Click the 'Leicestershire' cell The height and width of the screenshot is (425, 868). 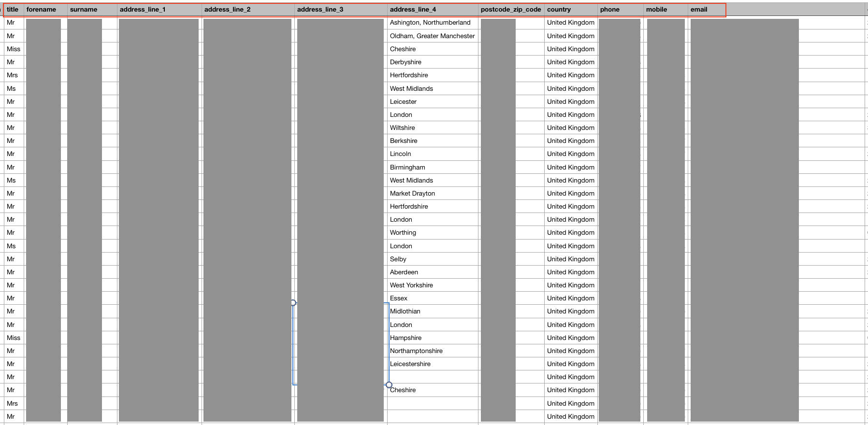coord(433,364)
